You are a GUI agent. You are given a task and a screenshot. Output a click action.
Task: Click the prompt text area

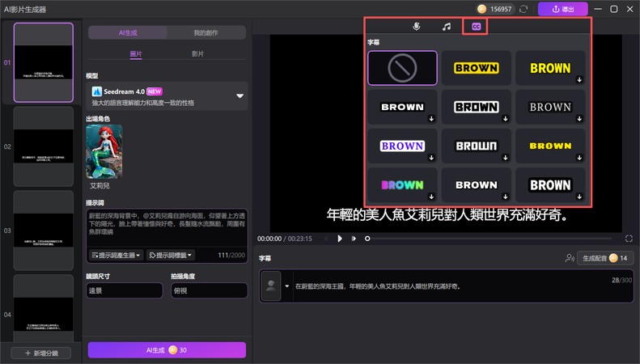tap(167, 227)
